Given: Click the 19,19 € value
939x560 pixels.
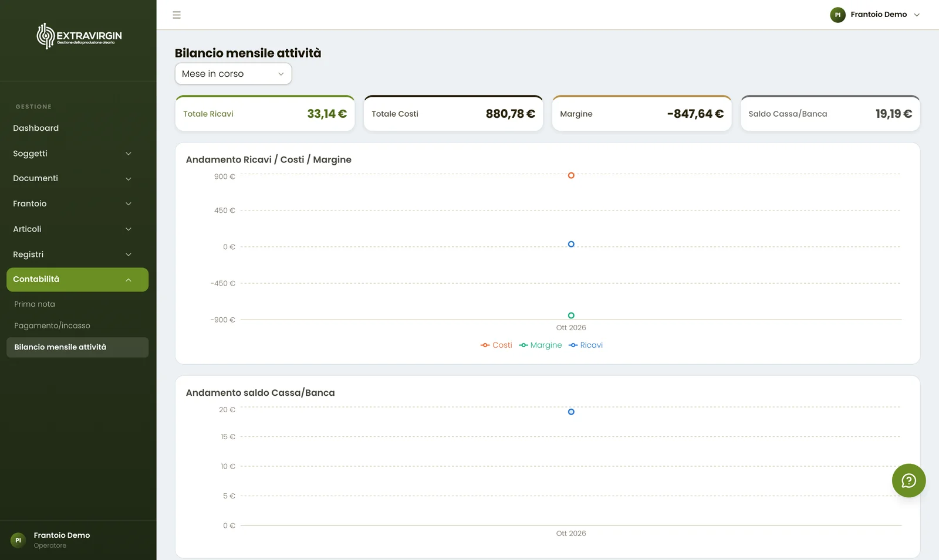Looking at the screenshot, I should (894, 114).
